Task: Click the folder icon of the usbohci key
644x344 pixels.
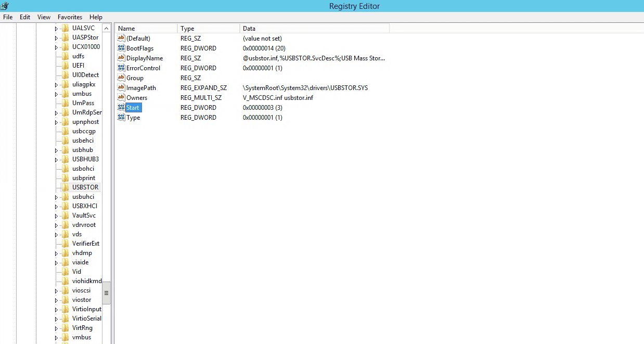Action: click(66, 169)
